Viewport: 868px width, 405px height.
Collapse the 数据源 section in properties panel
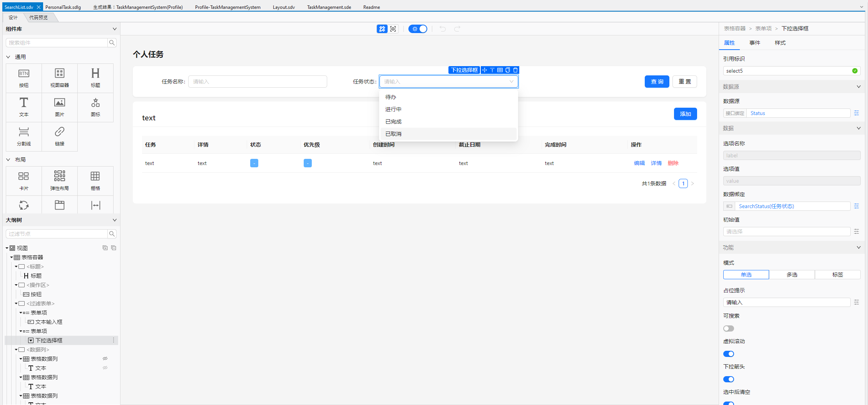point(858,87)
